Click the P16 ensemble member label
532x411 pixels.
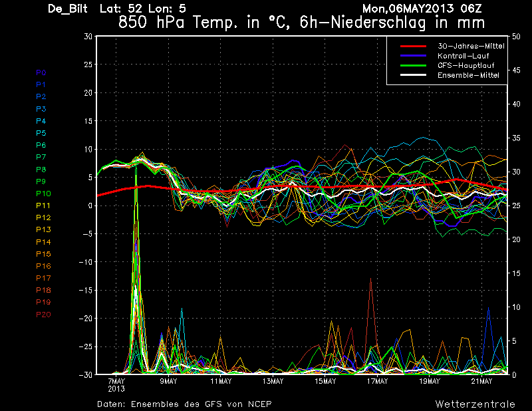(x=43, y=266)
